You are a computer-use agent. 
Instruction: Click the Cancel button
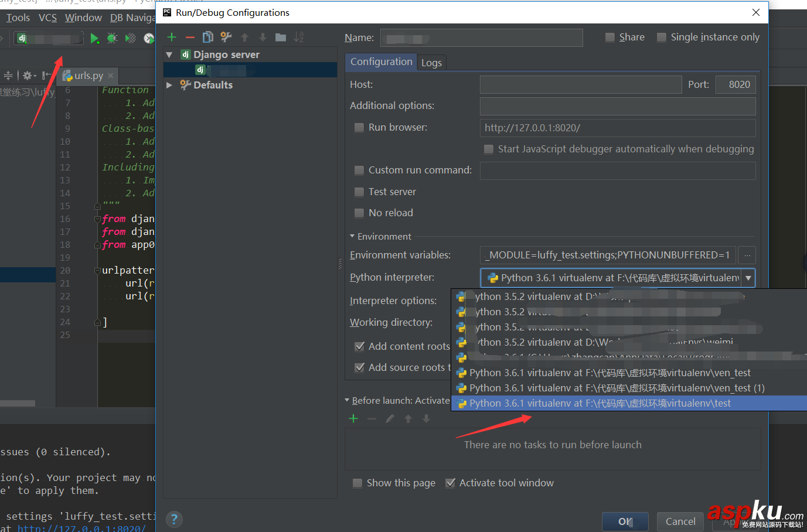pyautogui.click(x=680, y=521)
